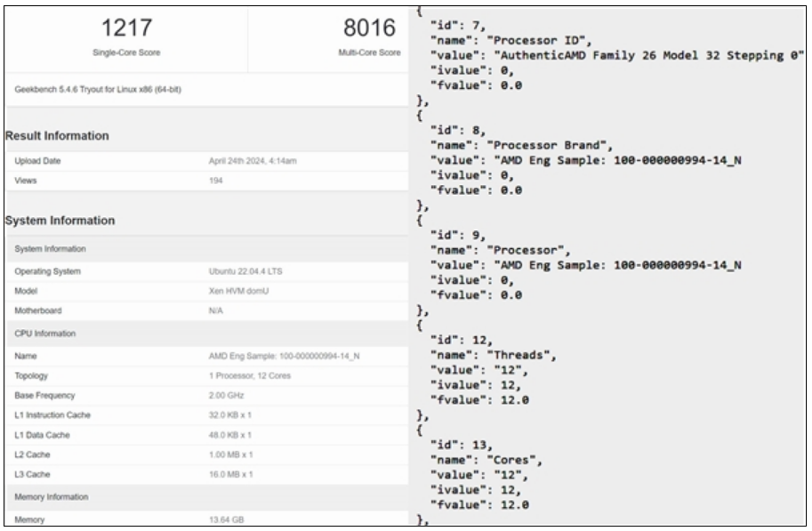Select the views count "194"

click(215, 181)
